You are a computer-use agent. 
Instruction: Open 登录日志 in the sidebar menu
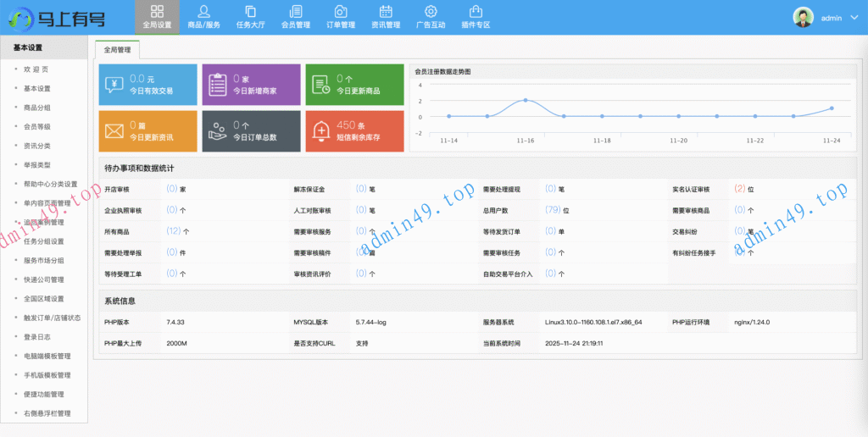(37, 337)
